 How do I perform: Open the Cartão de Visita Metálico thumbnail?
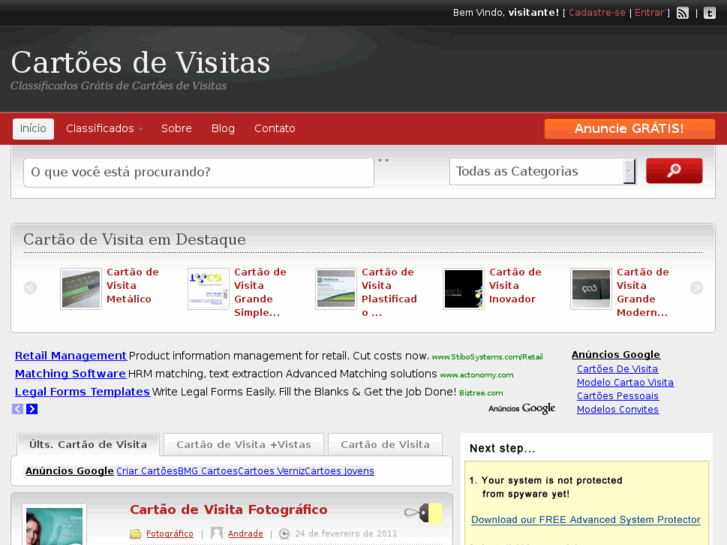tap(81, 289)
